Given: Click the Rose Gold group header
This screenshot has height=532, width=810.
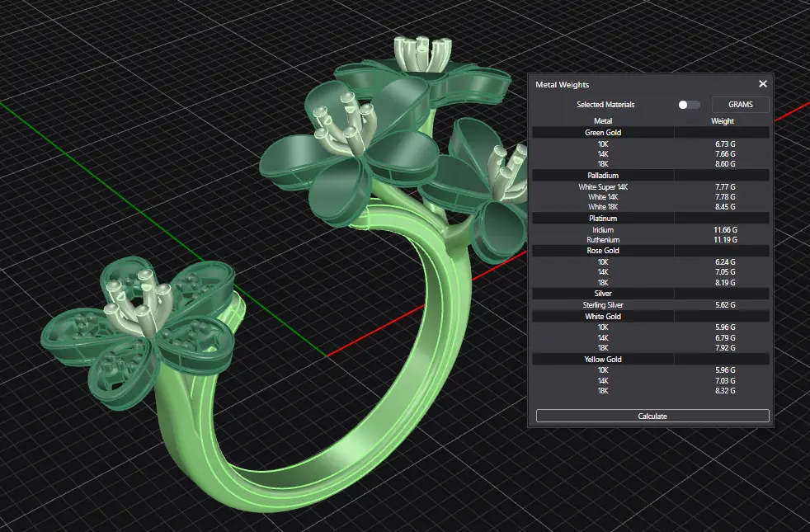Looking at the screenshot, I should [x=603, y=251].
